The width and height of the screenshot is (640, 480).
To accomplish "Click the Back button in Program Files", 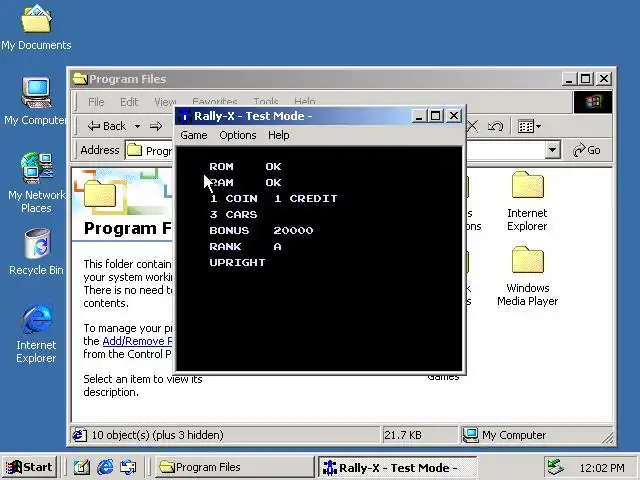I will pos(107,126).
